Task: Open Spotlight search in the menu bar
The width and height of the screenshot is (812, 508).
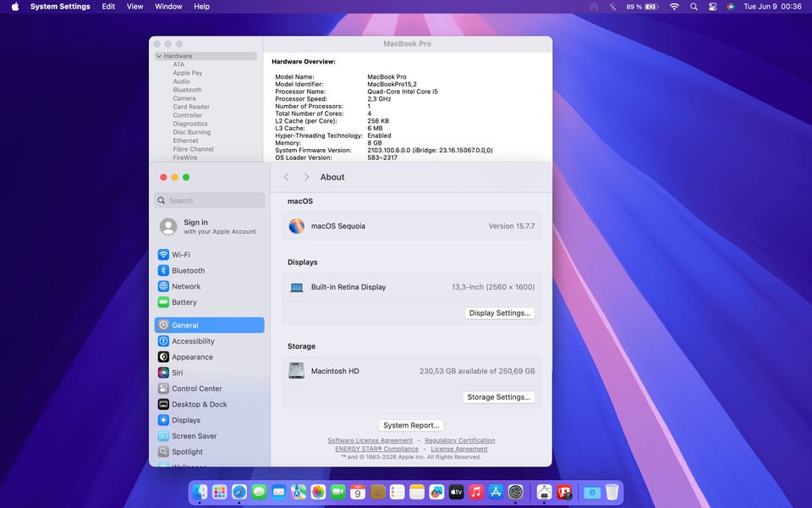Action: 694,7
